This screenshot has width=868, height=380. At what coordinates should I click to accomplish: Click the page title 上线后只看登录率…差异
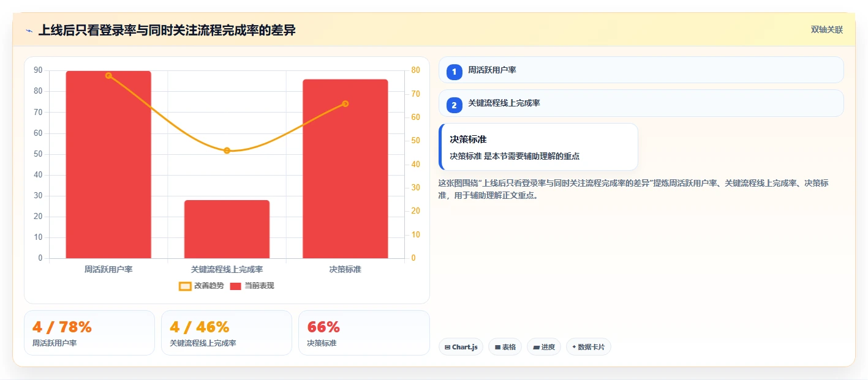[x=167, y=30]
